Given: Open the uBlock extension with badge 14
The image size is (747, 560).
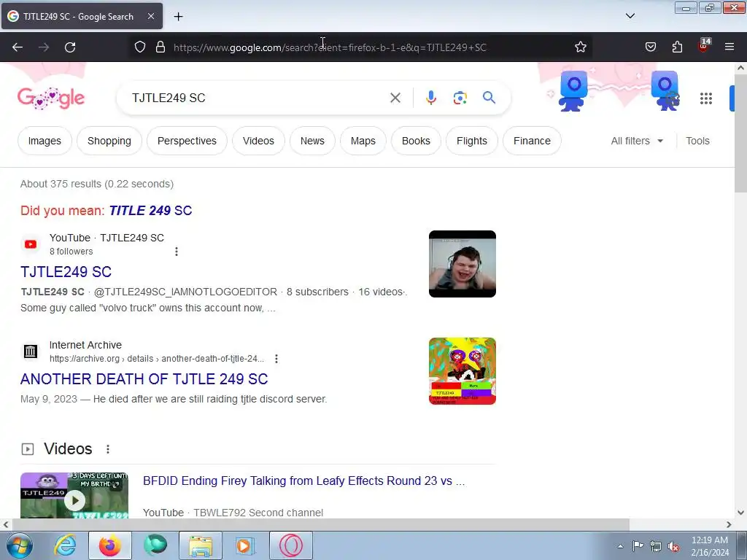Looking at the screenshot, I should [x=704, y=46].
